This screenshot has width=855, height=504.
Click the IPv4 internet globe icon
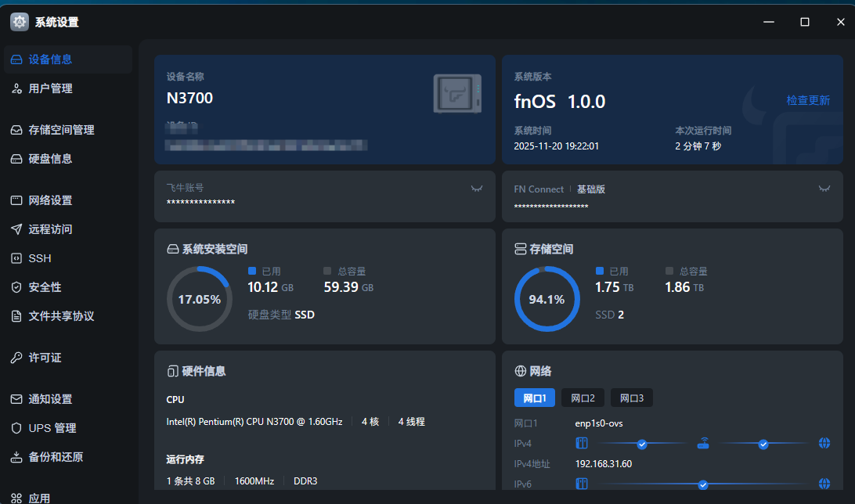[x=824, y=443]
